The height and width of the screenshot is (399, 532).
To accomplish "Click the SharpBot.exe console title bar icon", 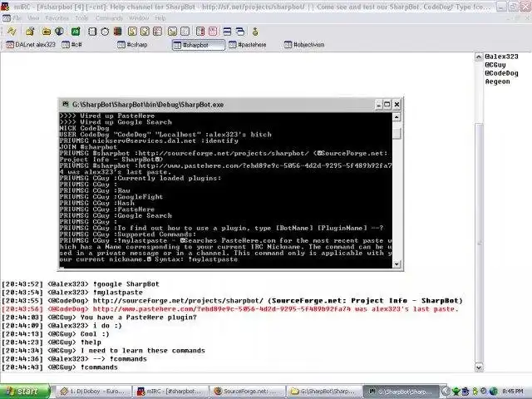I will 66,105.
